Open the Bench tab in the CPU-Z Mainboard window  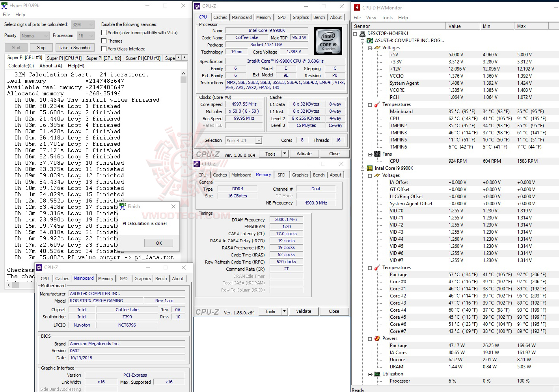[161, 279]
